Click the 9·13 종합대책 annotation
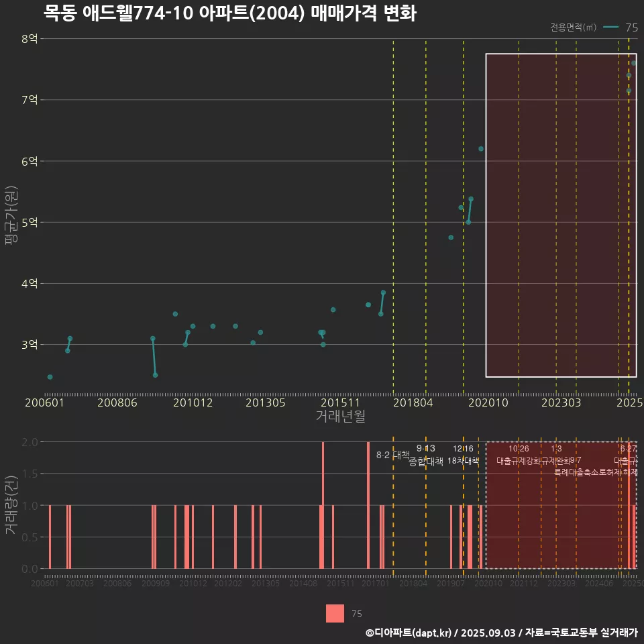644x644 pixels. click(426, 455)
